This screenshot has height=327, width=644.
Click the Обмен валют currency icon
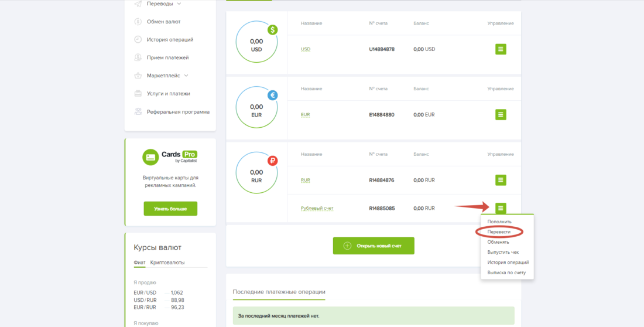coord(138,22)
